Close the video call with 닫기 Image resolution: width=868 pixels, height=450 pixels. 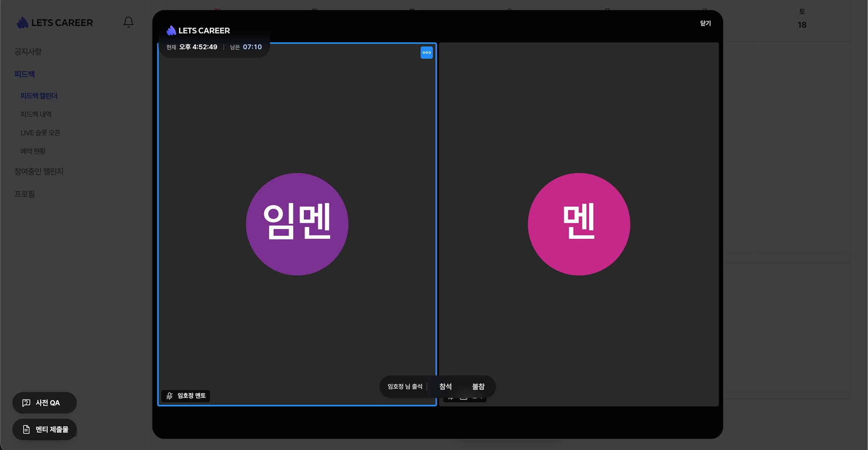coord(705,23)
